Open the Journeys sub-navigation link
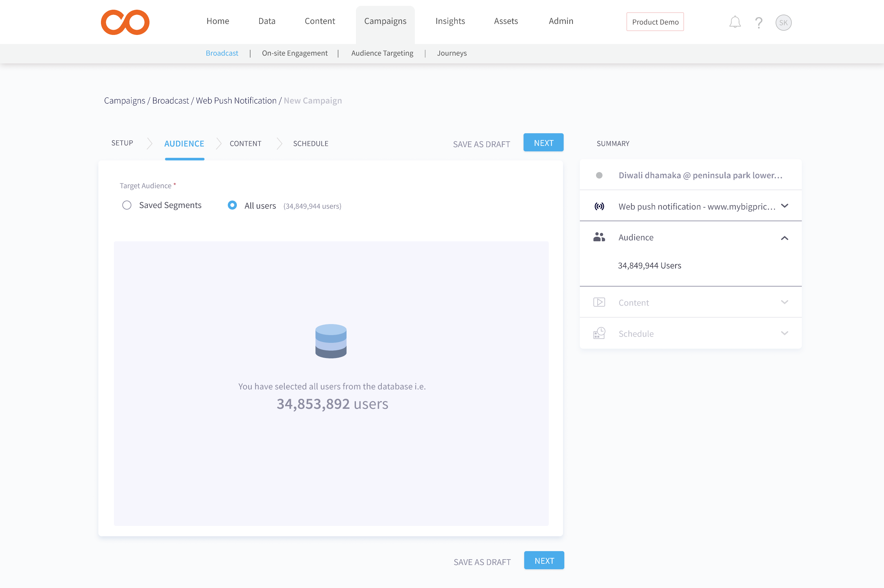The height and width of the screenshot is (588, 884). 452,53
